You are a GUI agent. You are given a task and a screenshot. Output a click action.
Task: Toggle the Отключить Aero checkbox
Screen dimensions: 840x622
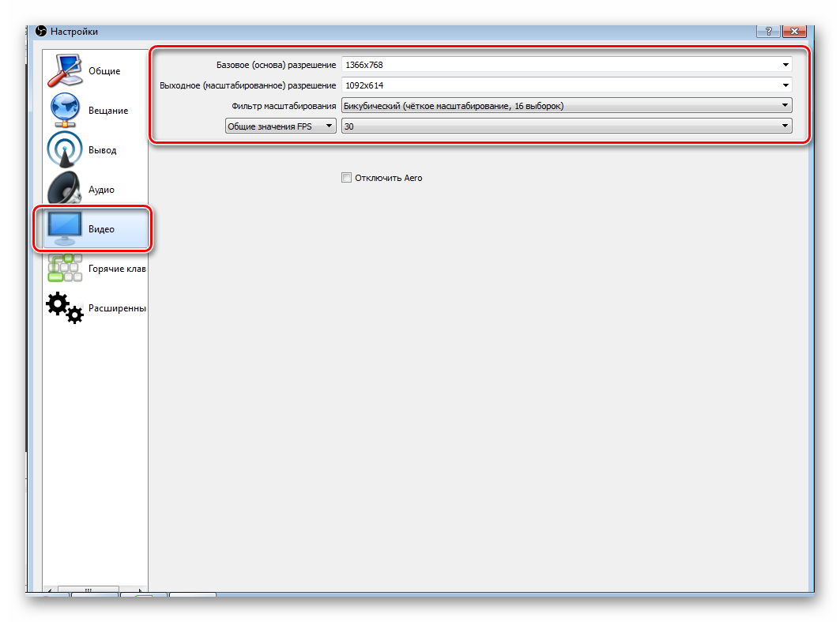click(x=347, y=177)
